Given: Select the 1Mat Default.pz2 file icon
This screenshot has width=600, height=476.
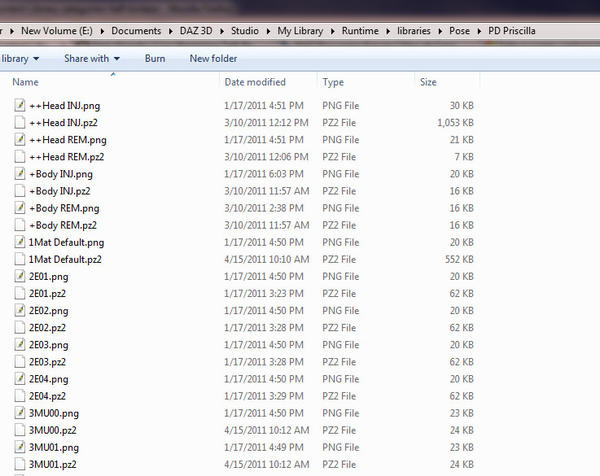Looking at the screenshot, I should coord(20,259).
